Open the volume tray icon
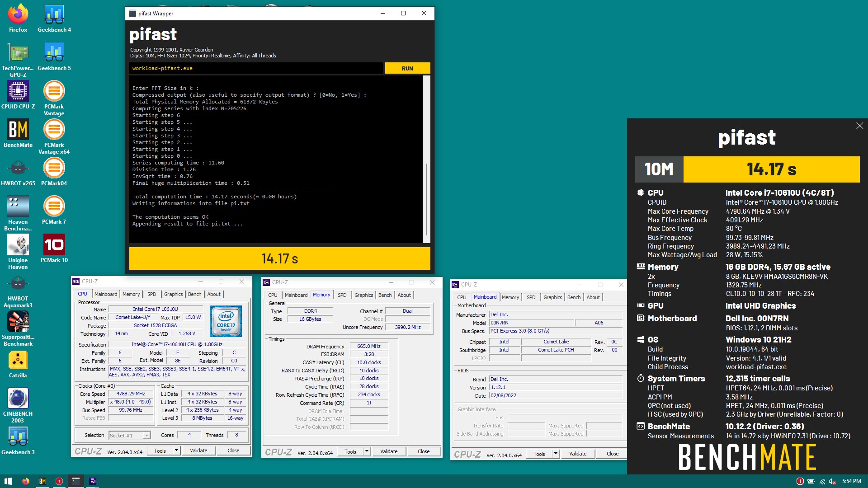The image size is (868, 488). coord(832,481)
